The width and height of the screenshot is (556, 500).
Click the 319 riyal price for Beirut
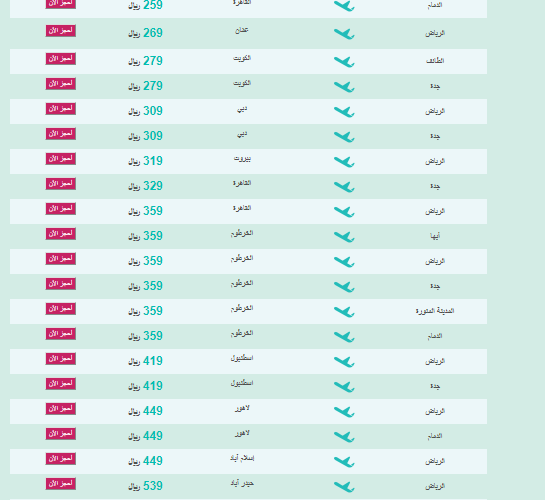[x=145, y=161]
